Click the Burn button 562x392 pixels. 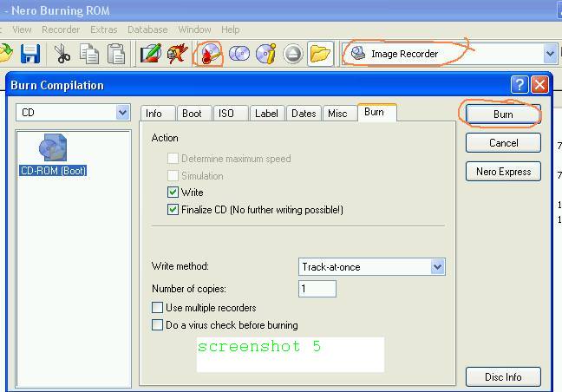click(503, 114)
